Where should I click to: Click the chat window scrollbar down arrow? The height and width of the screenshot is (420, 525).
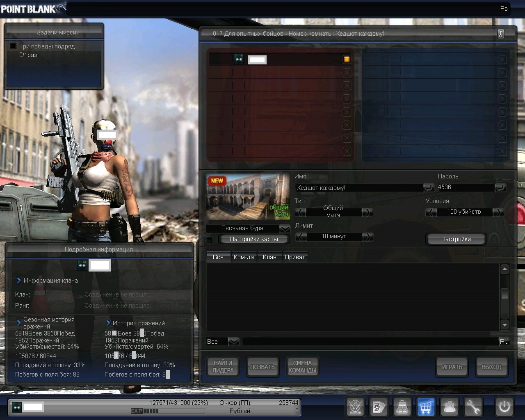505,325
